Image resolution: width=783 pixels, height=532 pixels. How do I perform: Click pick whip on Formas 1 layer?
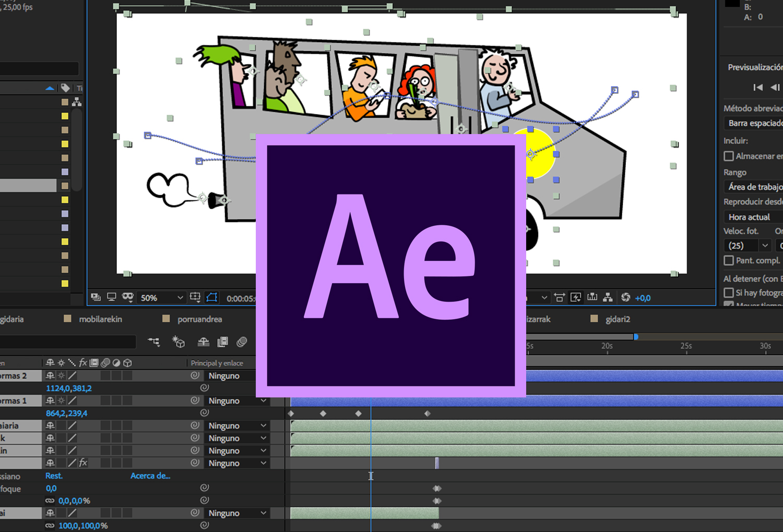(195, 401)
